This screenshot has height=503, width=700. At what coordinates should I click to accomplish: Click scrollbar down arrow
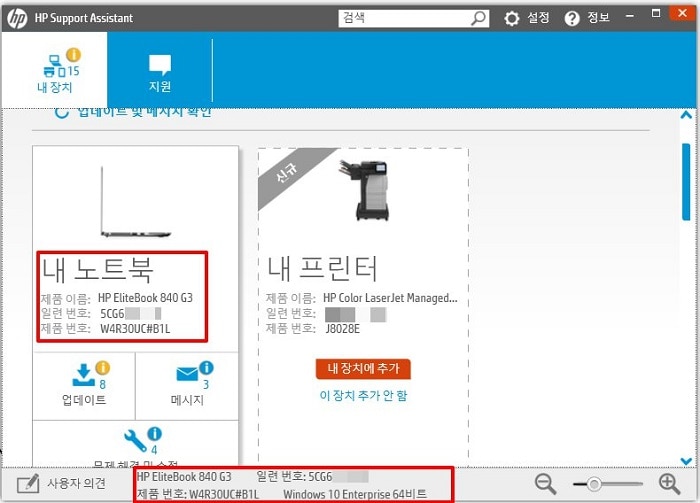pos(686,461)
